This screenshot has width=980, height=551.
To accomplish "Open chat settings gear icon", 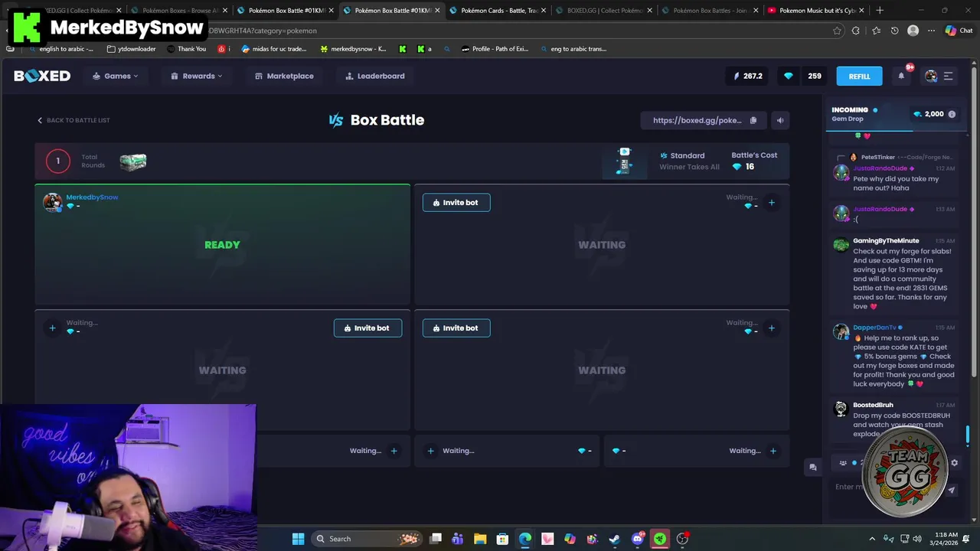I will (954, 463).
